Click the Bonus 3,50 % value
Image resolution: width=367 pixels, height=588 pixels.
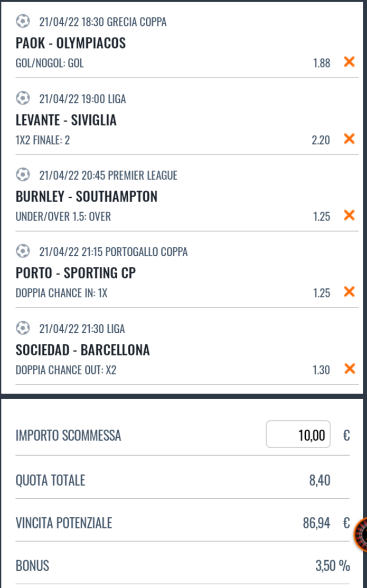[x=333, y=566]
